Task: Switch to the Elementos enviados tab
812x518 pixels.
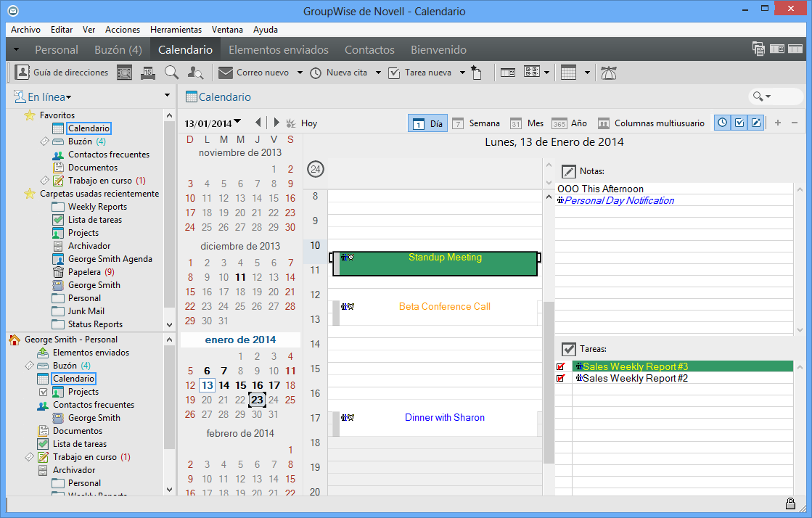Action: [279, 50]
